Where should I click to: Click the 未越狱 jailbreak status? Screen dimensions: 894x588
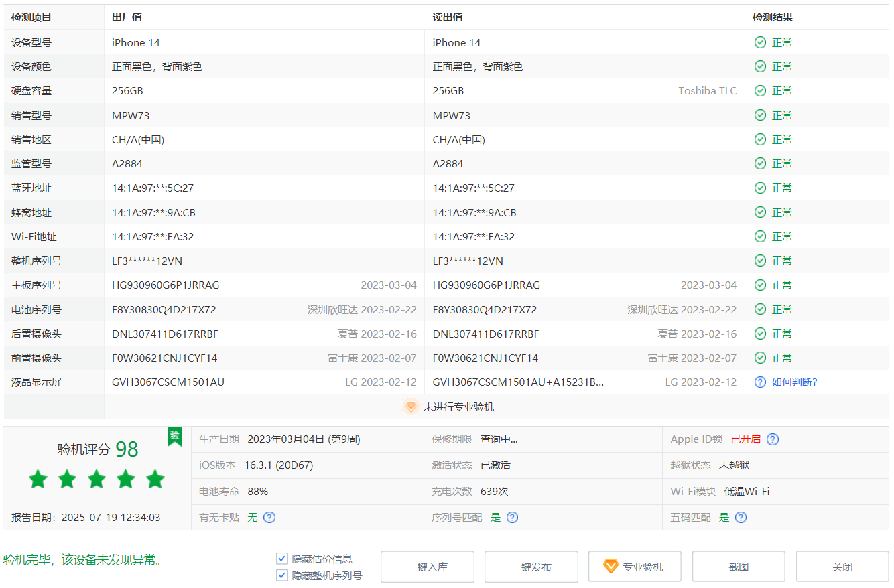point(734,465)
